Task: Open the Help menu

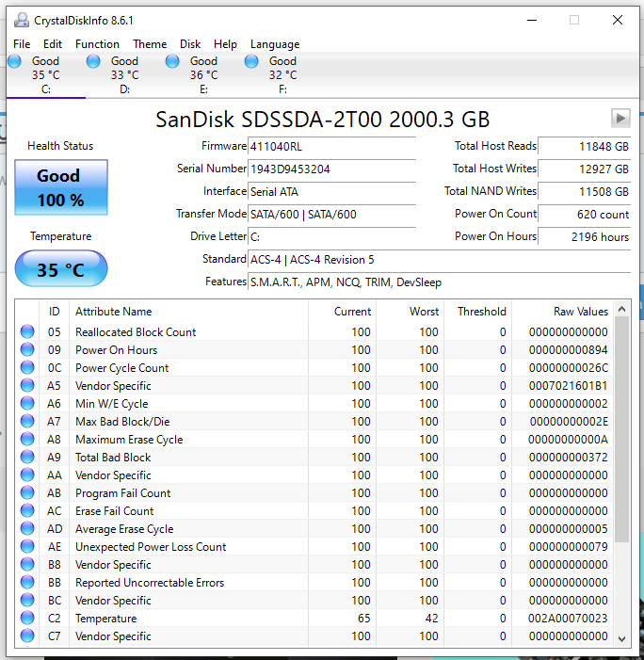Action: pos(225,44)
